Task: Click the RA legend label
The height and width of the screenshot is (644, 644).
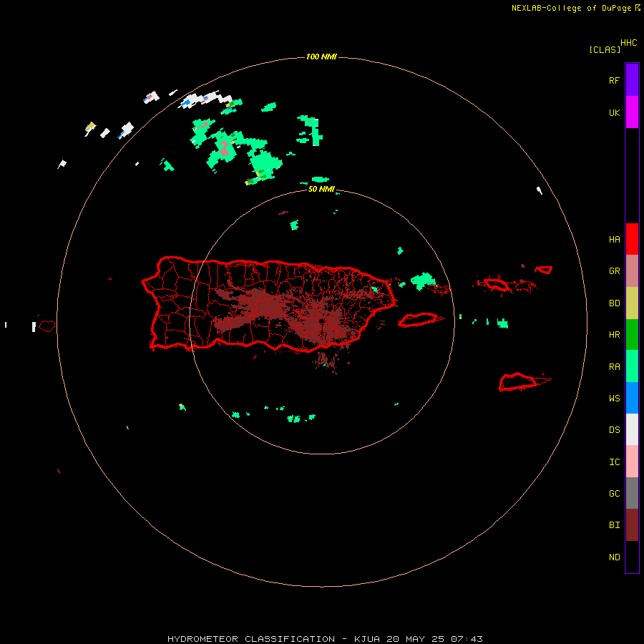Action: tap(614, 367)
